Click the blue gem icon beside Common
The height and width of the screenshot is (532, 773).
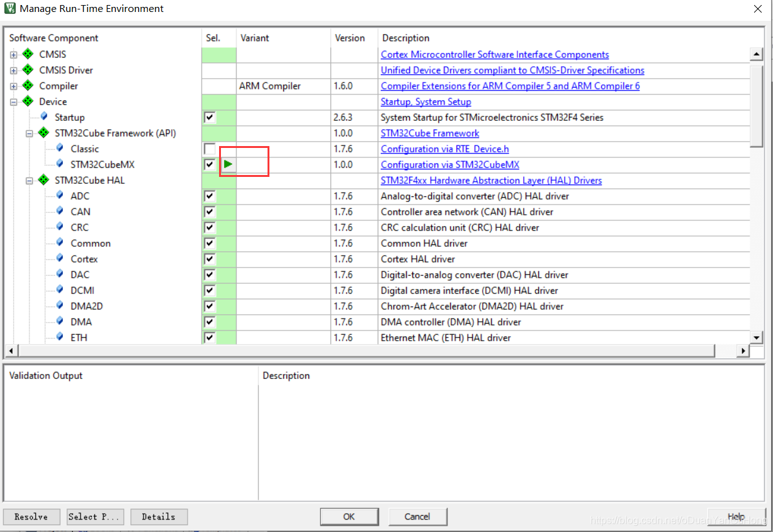(59, 242)
